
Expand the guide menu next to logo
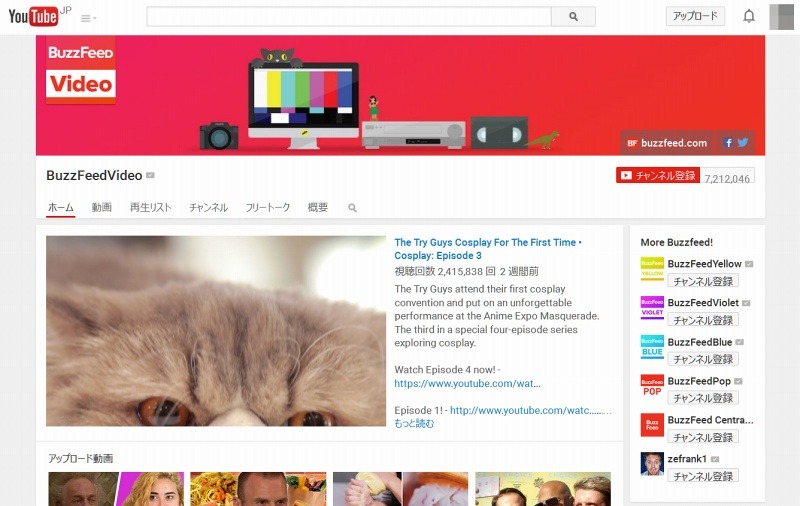tap(88, 18)
